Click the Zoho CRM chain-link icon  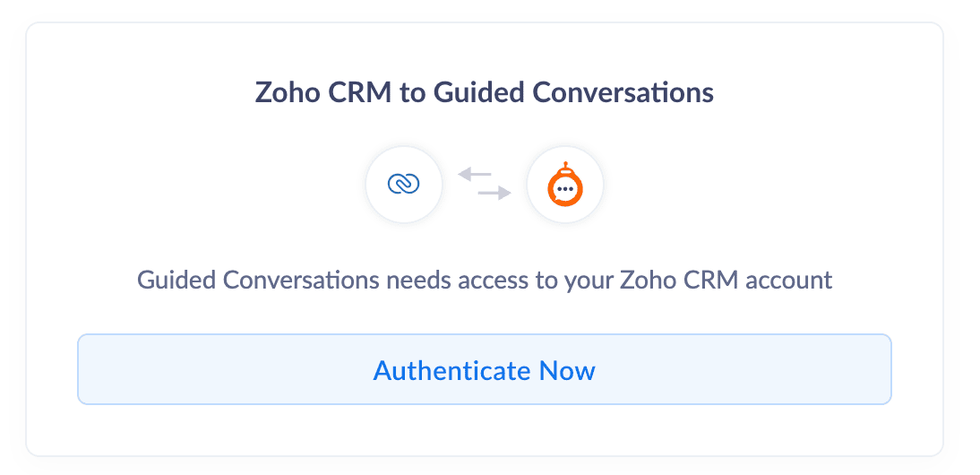(403, 185)
